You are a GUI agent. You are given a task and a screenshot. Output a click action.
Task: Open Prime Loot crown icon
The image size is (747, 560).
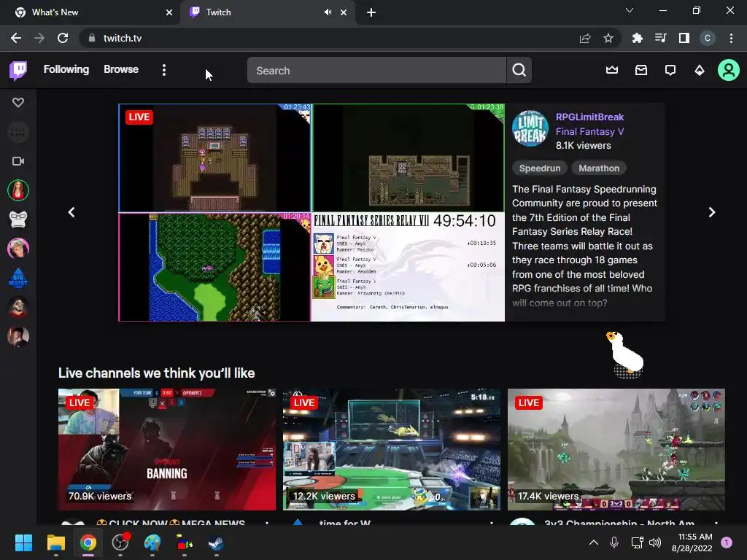coord(612,71)
